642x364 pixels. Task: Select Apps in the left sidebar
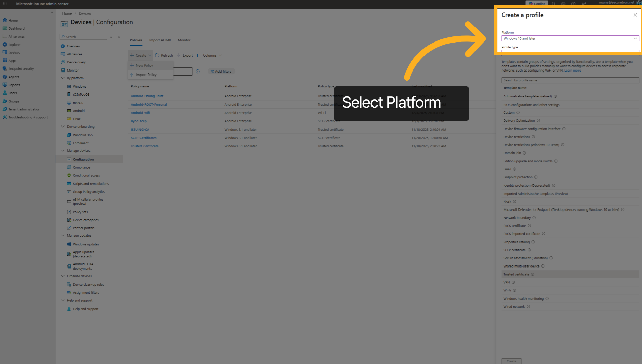[12, 61]
